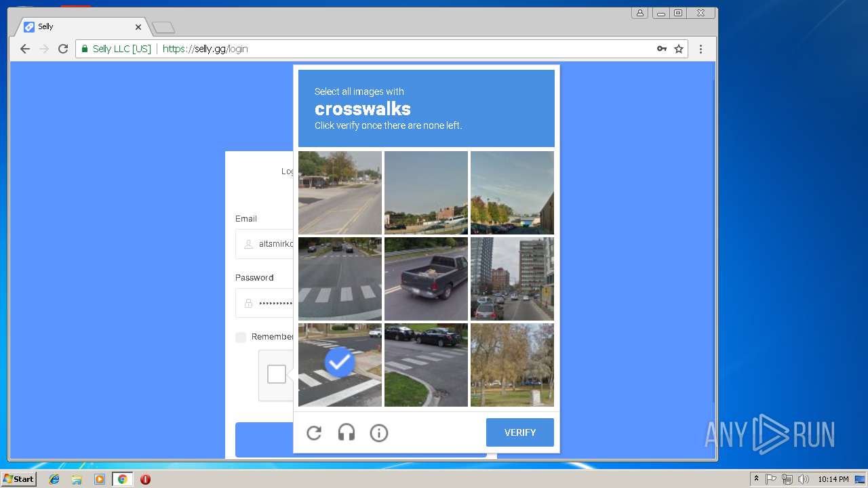Bookmark this page with the star
868x488 pixels.
[x=679, y=49]
